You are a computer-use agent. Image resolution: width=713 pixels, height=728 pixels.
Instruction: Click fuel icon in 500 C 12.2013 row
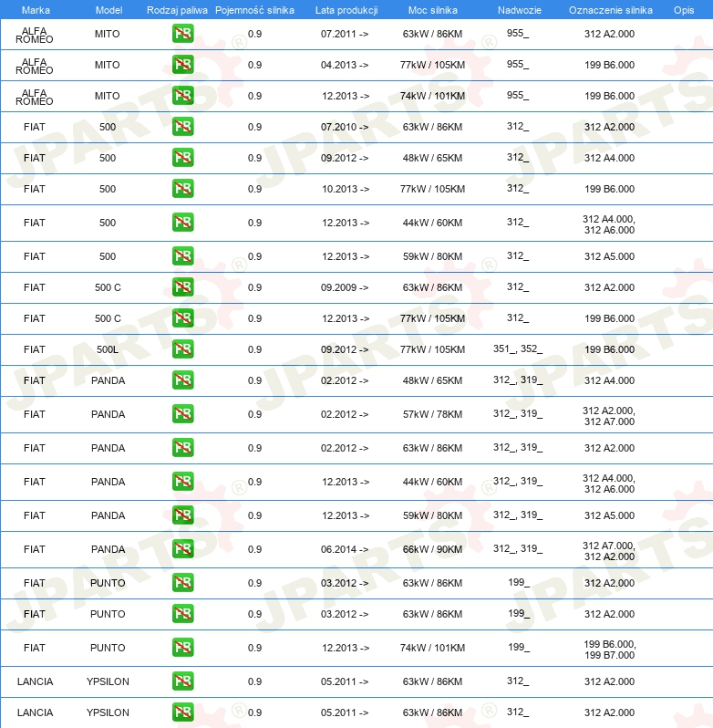pos(182,318)
